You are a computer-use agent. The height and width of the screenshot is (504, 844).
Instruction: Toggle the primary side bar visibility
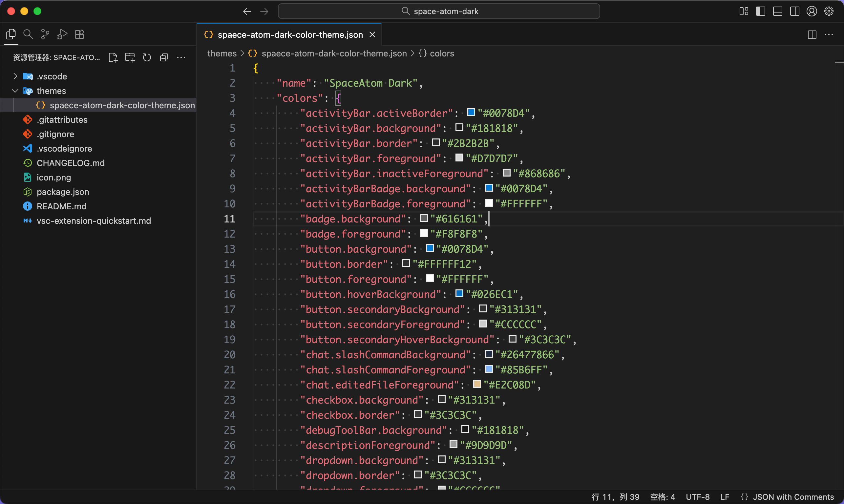[x=760, y=11]
